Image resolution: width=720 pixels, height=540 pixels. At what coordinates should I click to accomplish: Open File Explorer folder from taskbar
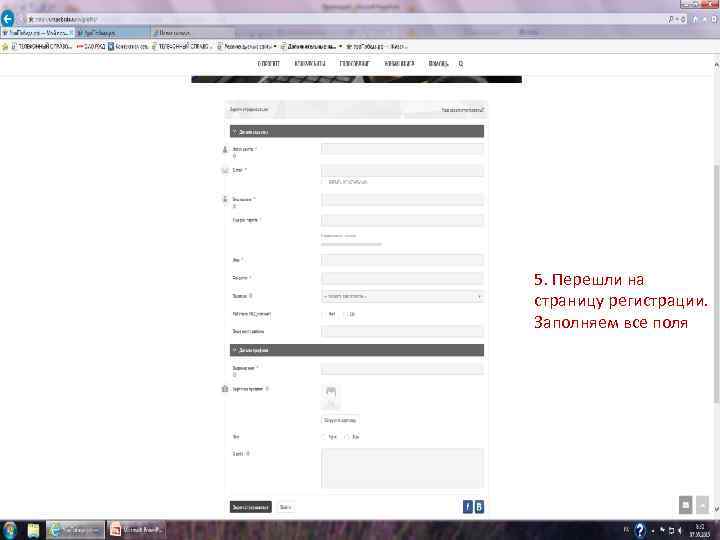(34, 530)
